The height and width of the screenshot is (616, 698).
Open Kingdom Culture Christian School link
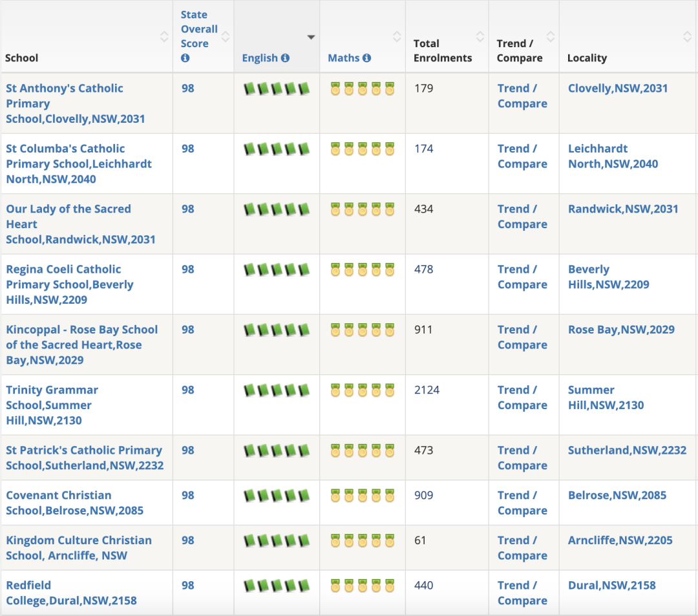(x=79, y=547)
